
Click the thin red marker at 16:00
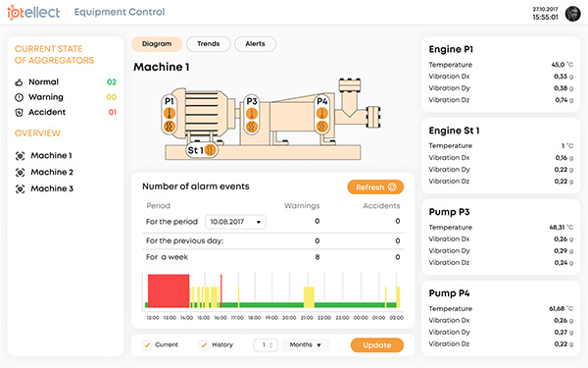[221, 291]
